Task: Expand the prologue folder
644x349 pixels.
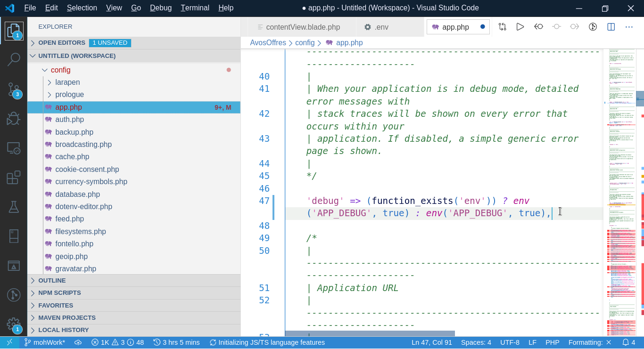Action: [134, 95]
